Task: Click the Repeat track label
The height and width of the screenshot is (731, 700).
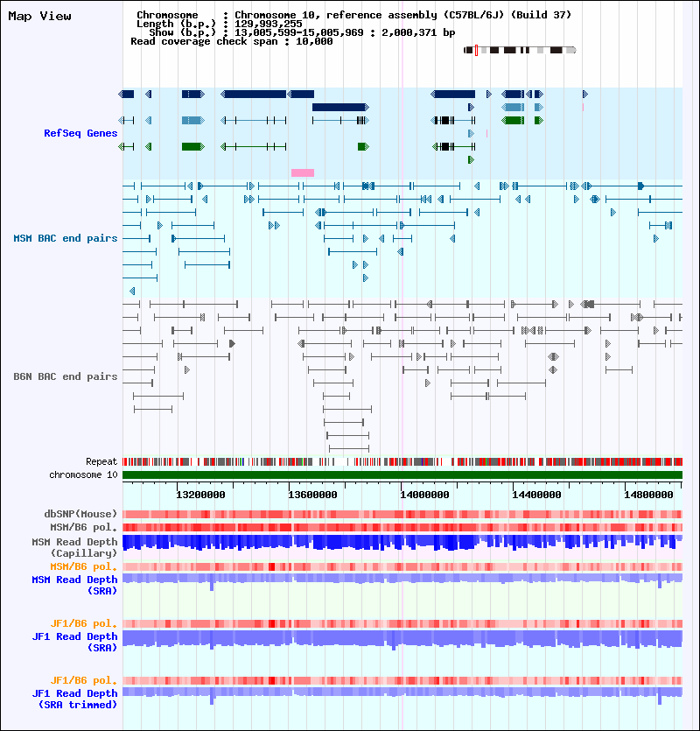Action: [x=101, y=461]
